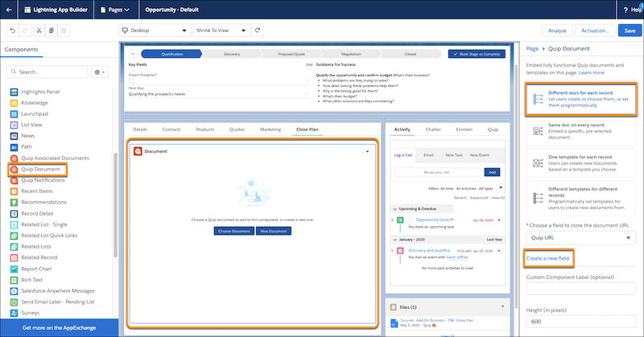Select the Discovery stage in the path
This screenshot has width=644, height=337.
pyautogui.click(x=232, y=54)
